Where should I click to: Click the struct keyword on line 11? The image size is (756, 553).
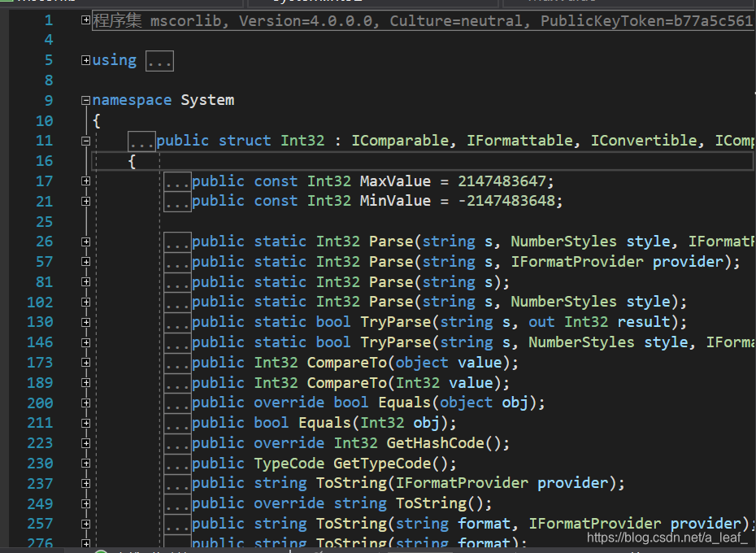click(245, 141)
